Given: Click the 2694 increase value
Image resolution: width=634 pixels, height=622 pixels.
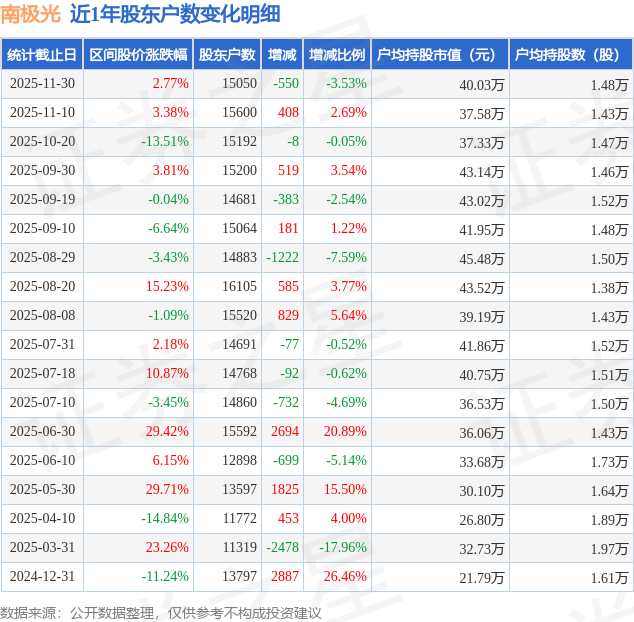Looking at the screenshot, I should 285,432.
